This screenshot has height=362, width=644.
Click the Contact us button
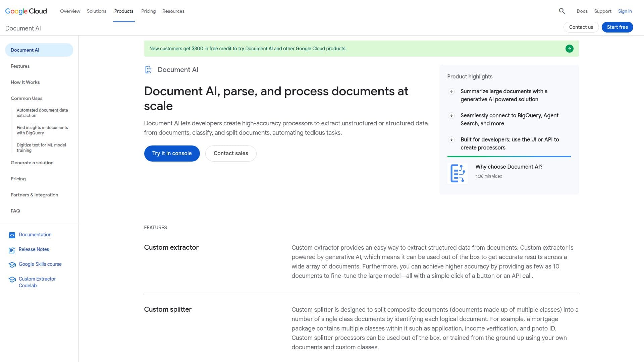click(581, 27)
